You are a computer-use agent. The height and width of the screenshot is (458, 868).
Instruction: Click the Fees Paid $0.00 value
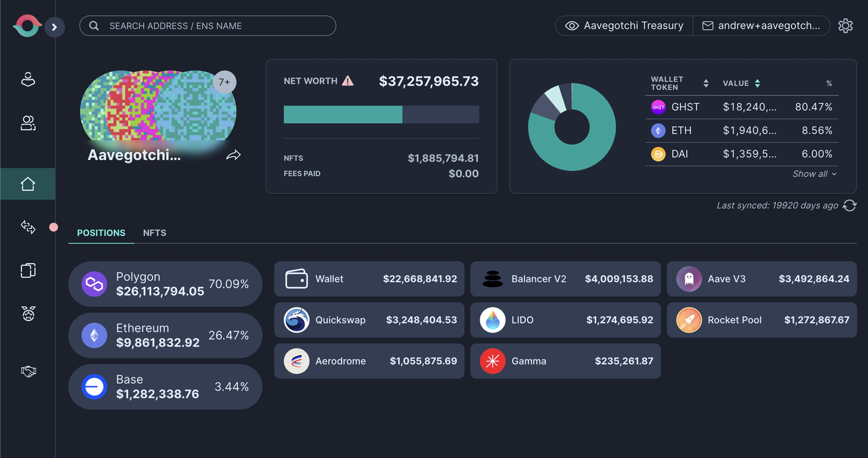pyautogui.click(x=464, y=173)
